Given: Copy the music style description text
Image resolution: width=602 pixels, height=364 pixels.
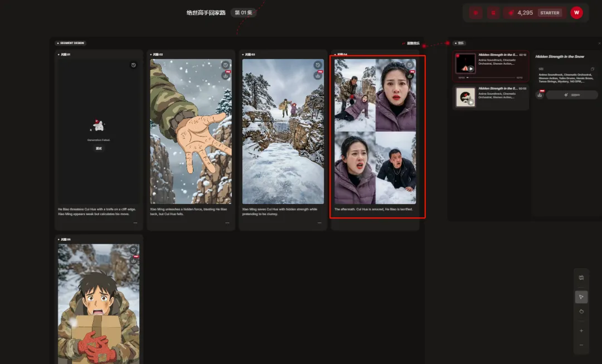Looking at the screenshot, I should click(x=593, y=69).
